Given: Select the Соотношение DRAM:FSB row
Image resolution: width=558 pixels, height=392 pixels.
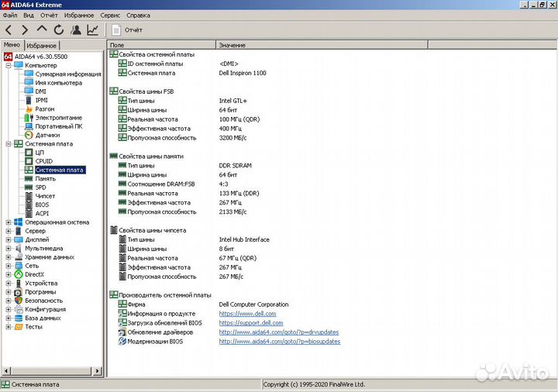Looking at the screenshot, I should (x=267, y=184).
